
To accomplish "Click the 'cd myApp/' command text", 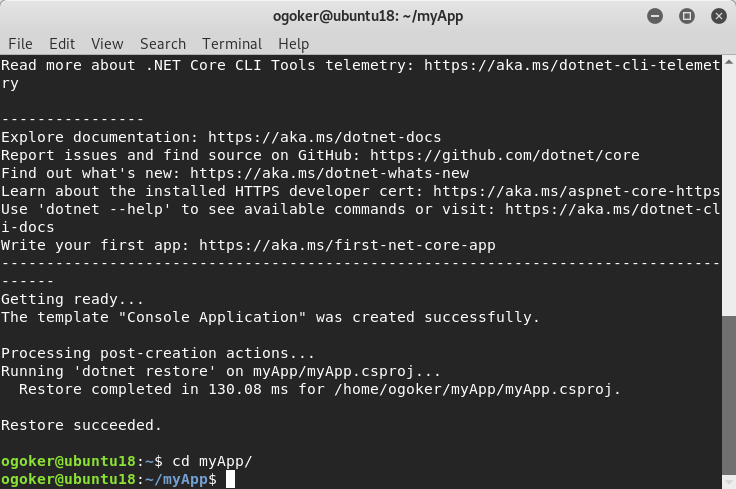I will coord(212,461).
